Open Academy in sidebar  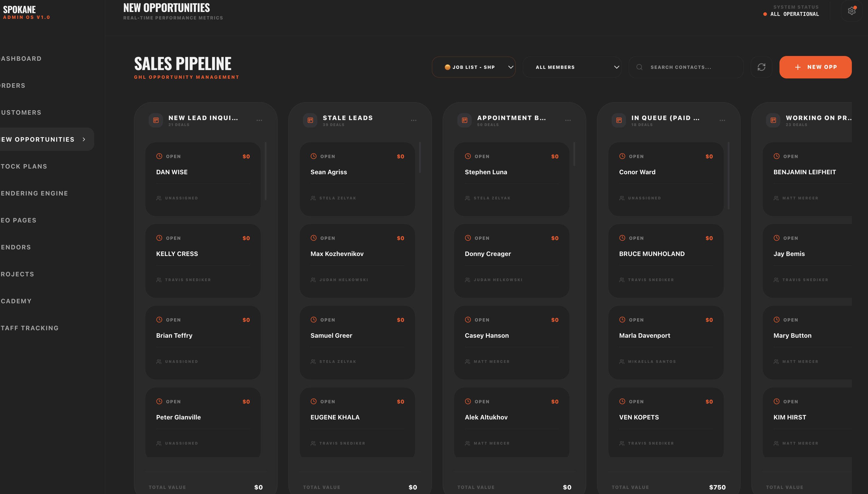click(x=16, y=301)
